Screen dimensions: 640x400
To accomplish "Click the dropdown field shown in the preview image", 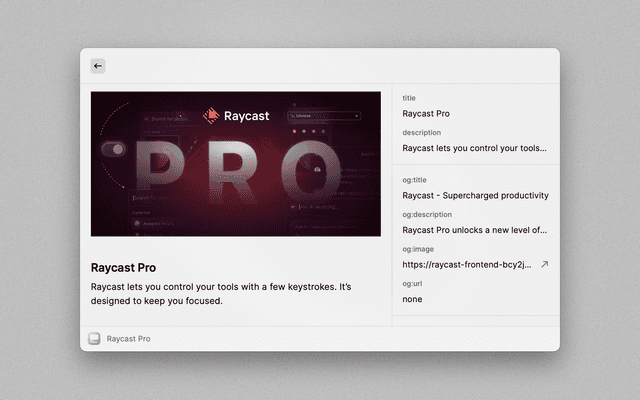I will (324, 116).
